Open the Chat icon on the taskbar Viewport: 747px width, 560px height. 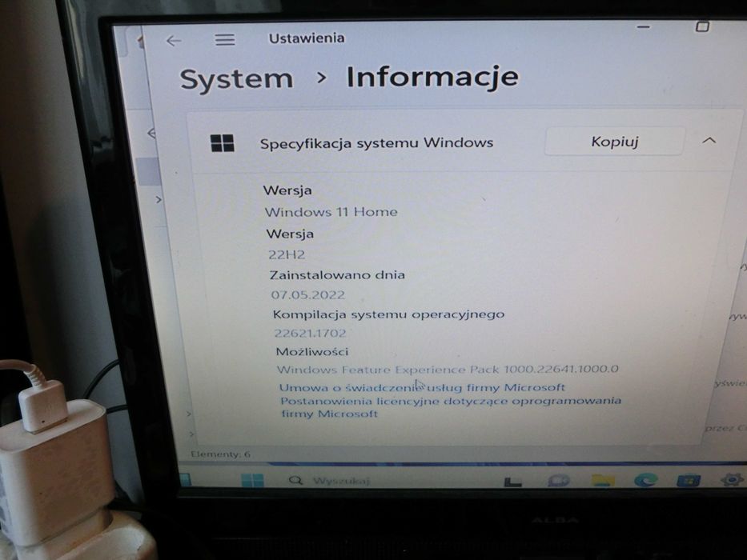pos(558,480)
